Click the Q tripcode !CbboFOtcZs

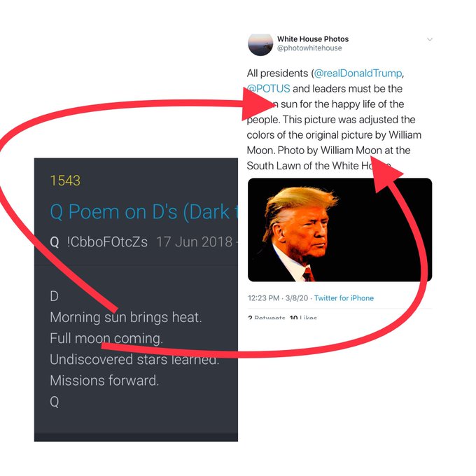click(x=107, y=242)
